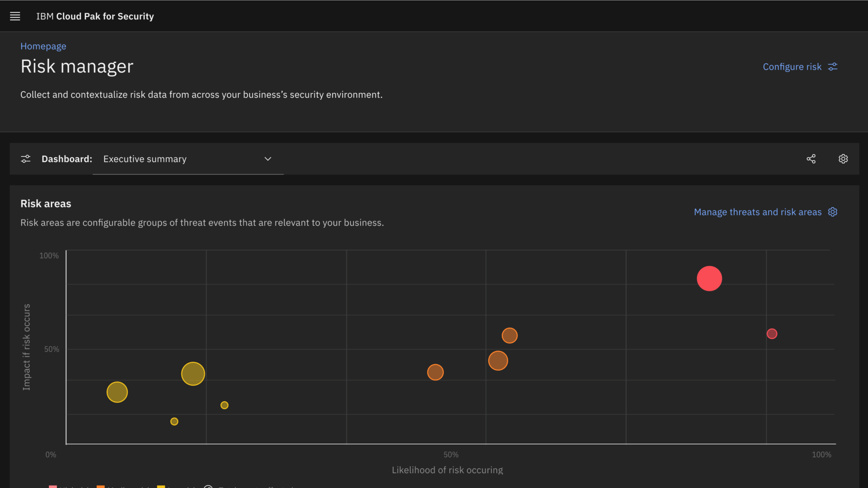This screenshot has width=868, height=488.
Task: Click IBM Cloud Pak for Security title
Action: (95, 16)
